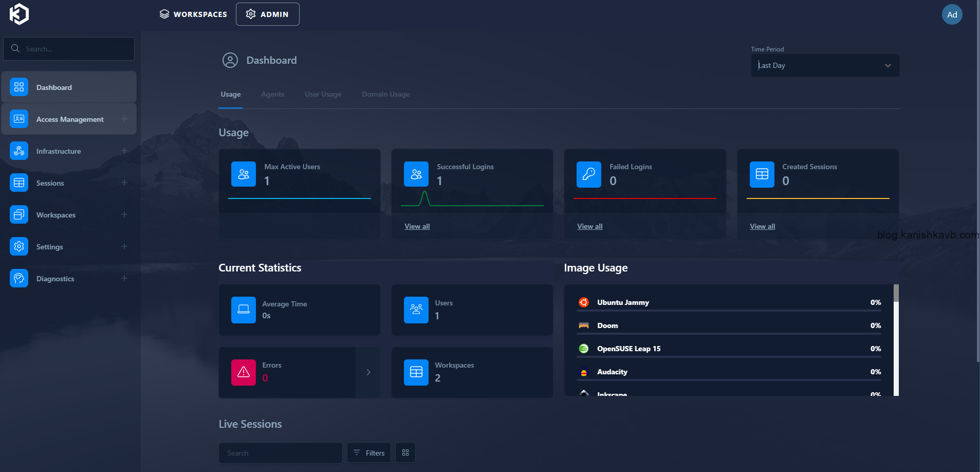This screenshot has width=980, height=472.
Task: Click the Live Sessions search field
Action: click(x=280, y=452)
